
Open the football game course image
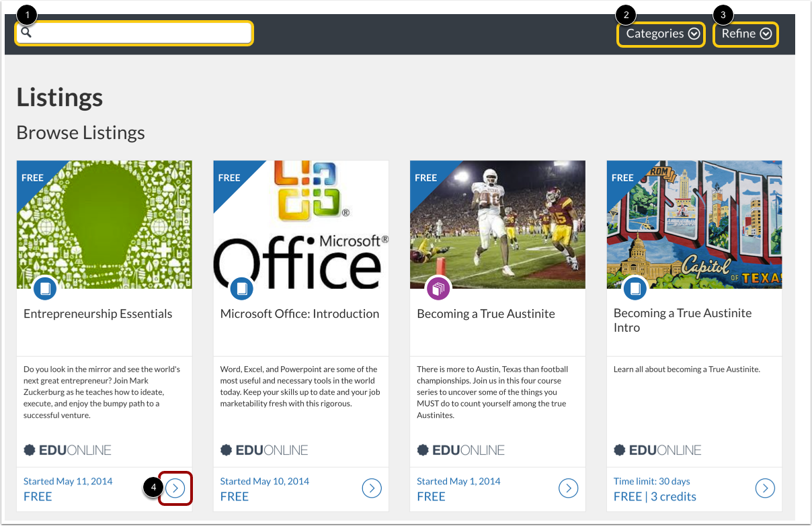pos(497,224)
